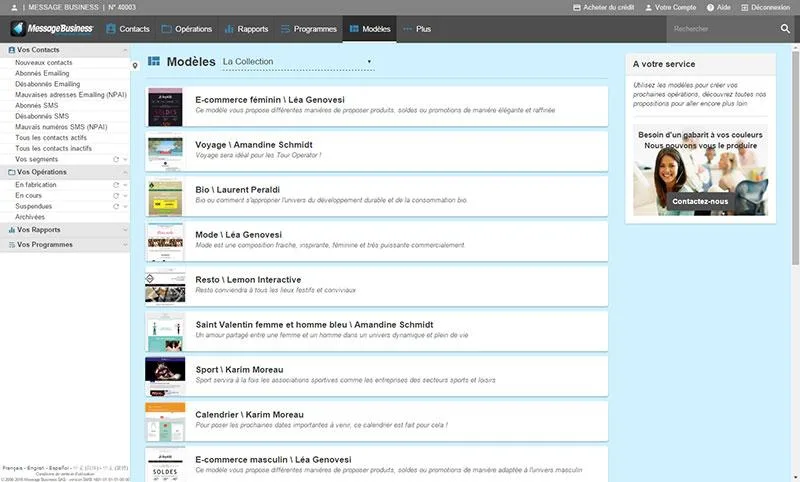Click the 'E-commerce masculin \ Léa Genovesi' title
This screenshot has height=482, width=800.
(x=273, y=460)
